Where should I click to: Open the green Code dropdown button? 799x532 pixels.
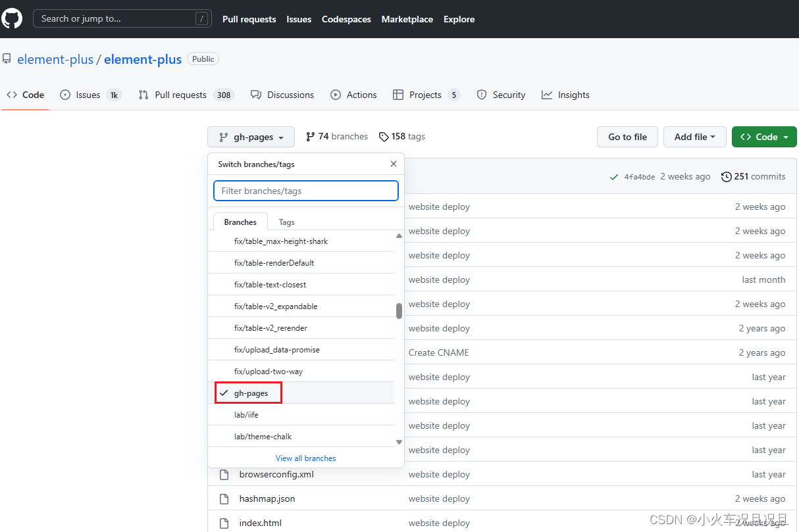click(764, 137)
